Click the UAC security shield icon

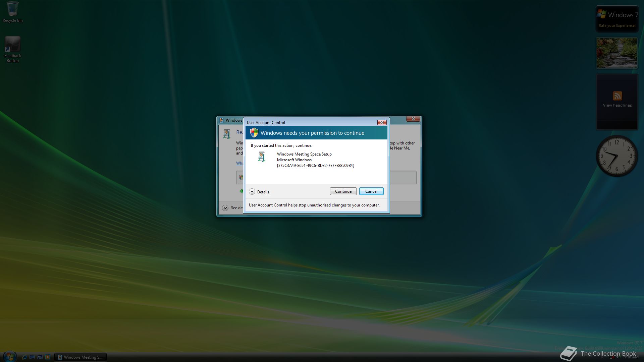coord(254,133)
